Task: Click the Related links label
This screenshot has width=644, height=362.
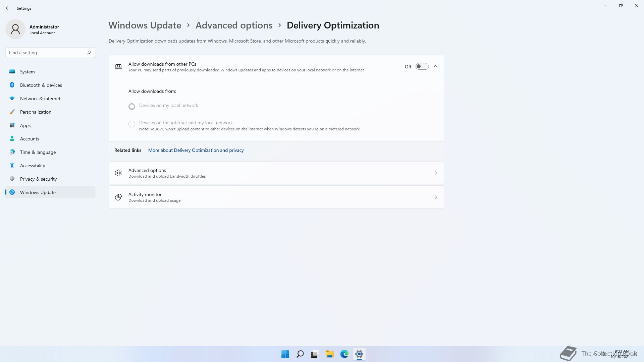Action: click(x=128, y=150)
